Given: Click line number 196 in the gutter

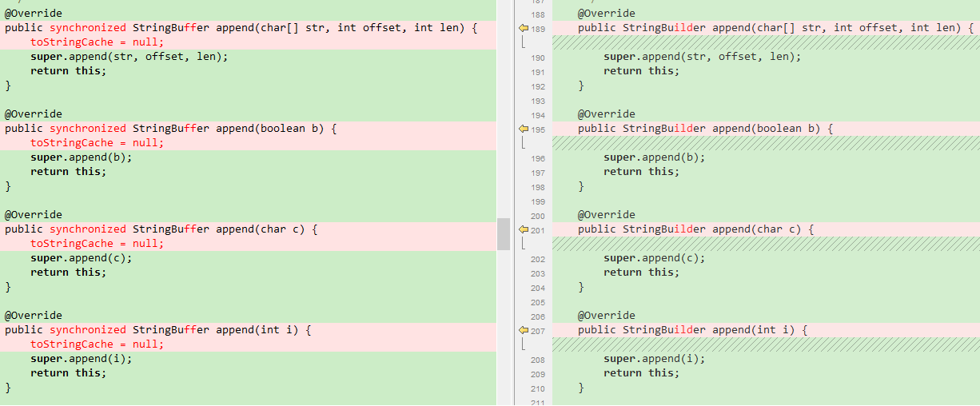Looking at the screenshot, I should [x=538, y=158].
